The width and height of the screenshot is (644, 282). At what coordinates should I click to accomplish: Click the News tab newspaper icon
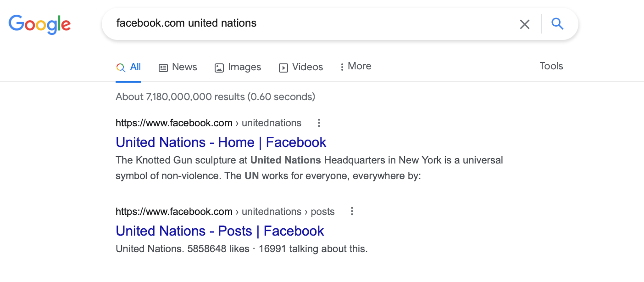point(163,68)
